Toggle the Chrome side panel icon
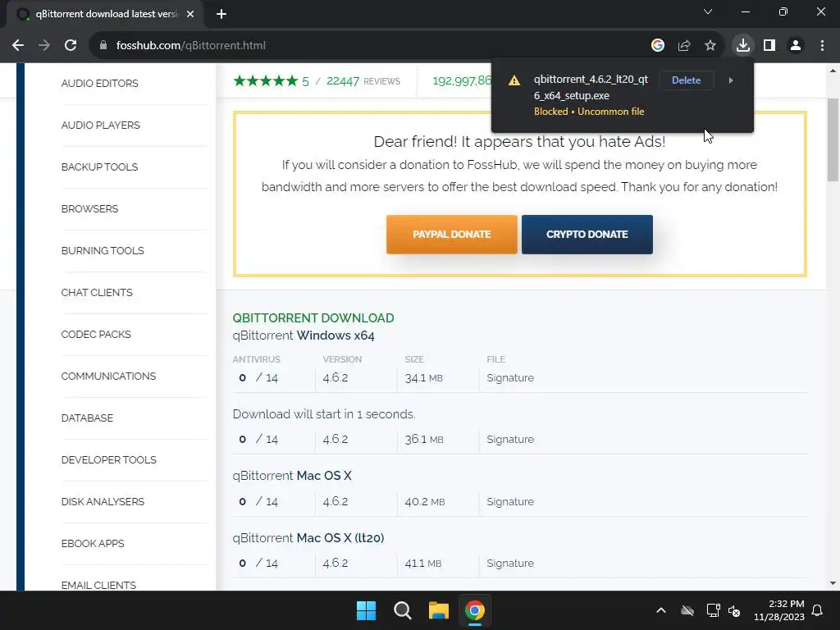 [x=769, y=46]
